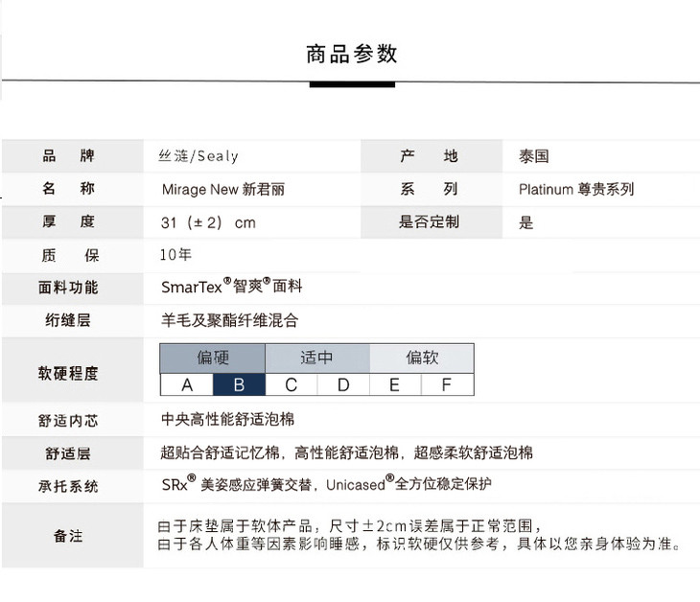The width and height of the screenshot is (700, 602).
Task: Click the 偏软 firmness header
Action: [421, 359]
